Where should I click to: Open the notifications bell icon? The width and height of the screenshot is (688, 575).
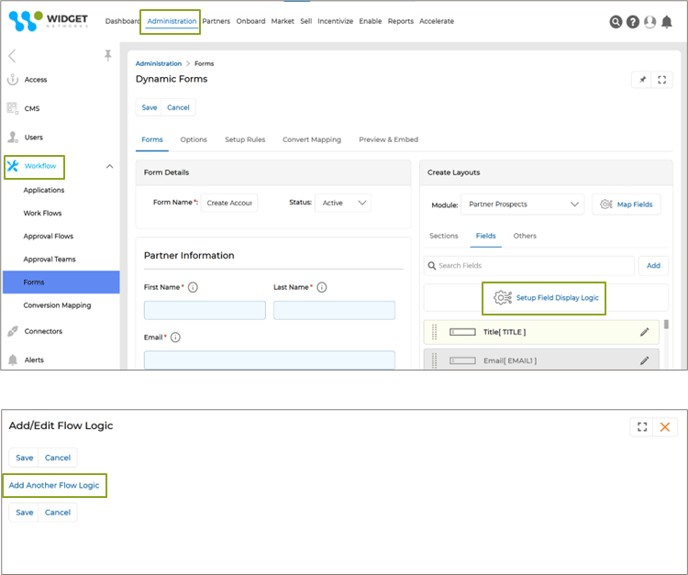tap(666, 21)
